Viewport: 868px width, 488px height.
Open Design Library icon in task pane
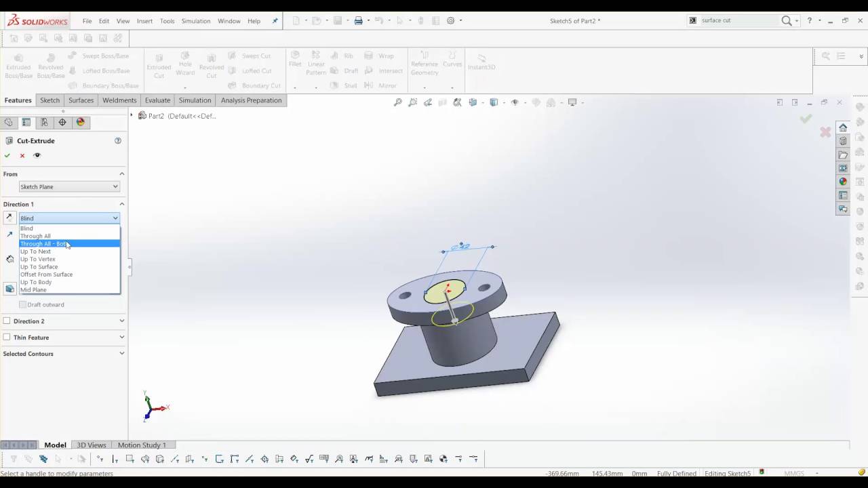point(843,141)
